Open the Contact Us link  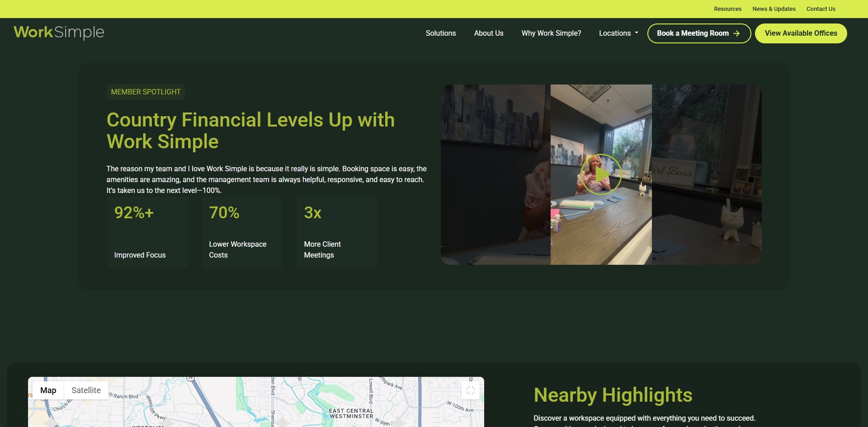[821, 9]
